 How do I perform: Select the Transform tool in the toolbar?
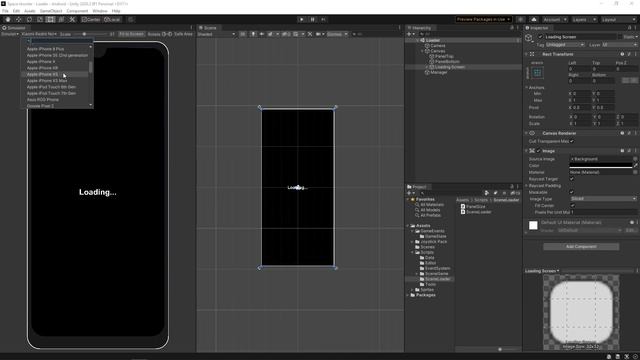pos(61,20)
